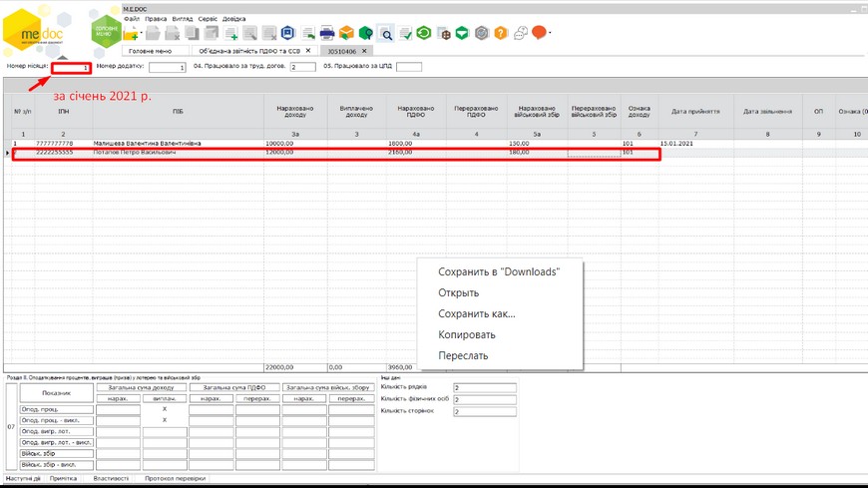
Task: Click the Працювало за ЦПД input field
Action: pos(409,68)
